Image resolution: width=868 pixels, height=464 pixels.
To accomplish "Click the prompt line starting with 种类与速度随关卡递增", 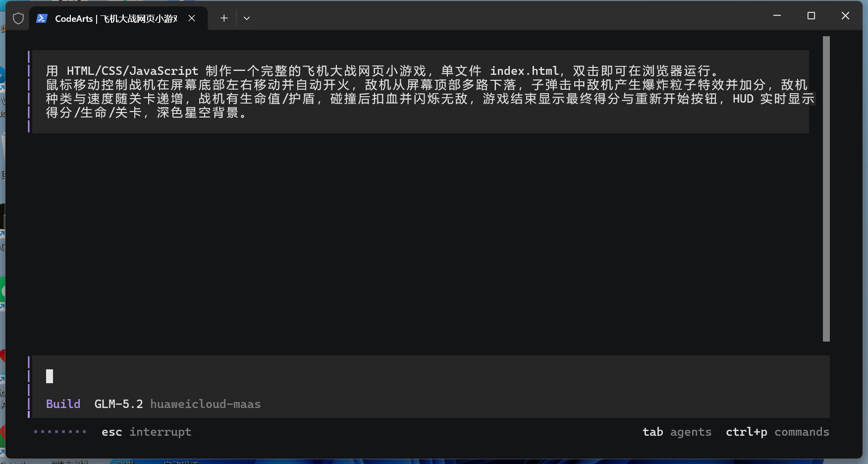I will tap(430, 99).
